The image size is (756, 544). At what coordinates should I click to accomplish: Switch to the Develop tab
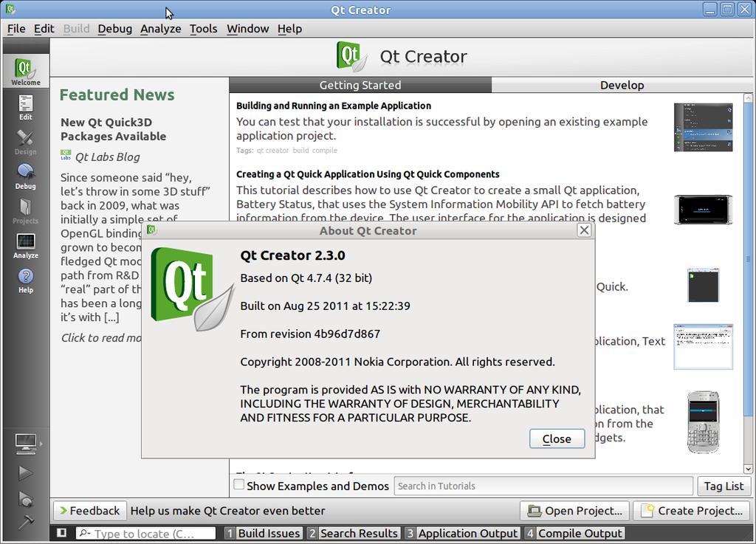[x=622, y=85]
